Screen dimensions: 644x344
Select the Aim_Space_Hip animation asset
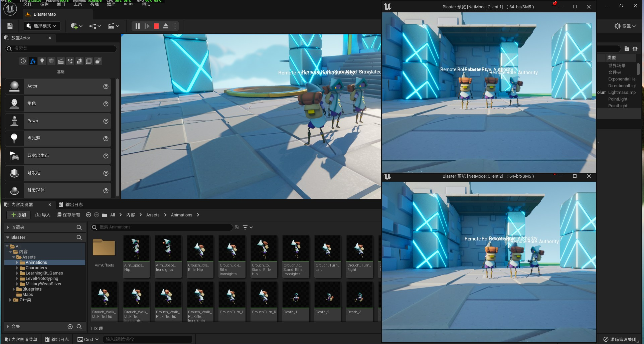tap(136, 256)
